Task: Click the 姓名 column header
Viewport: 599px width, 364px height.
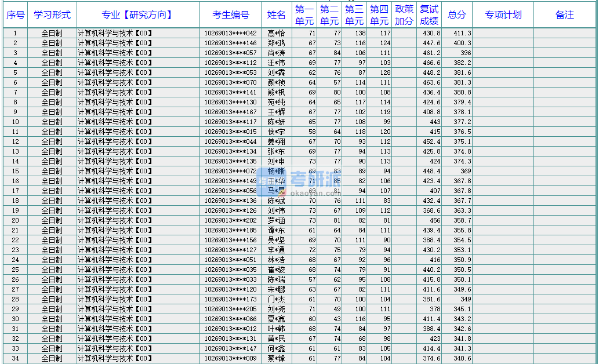Action: coord(277,15)
